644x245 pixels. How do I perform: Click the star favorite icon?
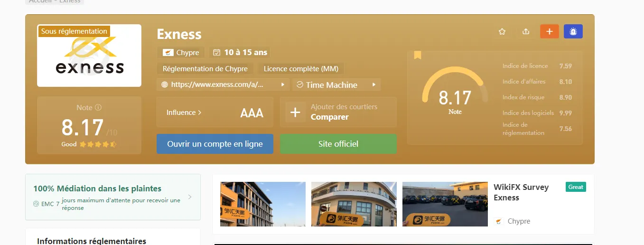click(x=502, y=31)
